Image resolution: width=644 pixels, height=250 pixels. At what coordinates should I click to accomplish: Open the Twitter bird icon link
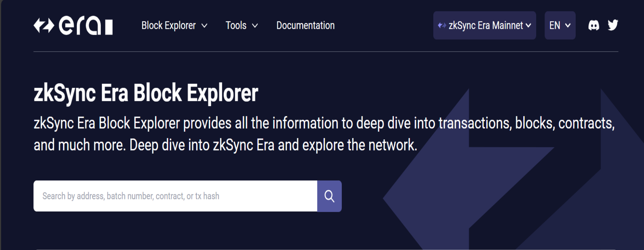pyautogui.click(x=613, y=25)
